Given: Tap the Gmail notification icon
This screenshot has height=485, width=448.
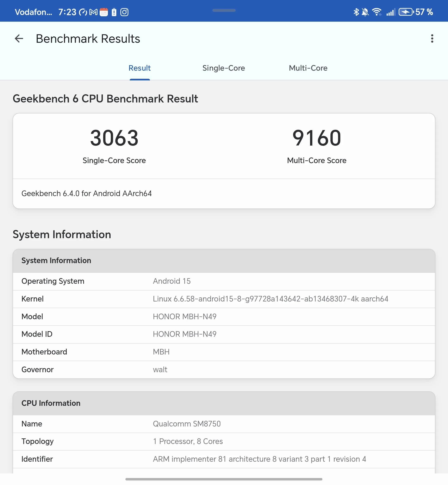Looking at the screenshot, I should (93, 12).
